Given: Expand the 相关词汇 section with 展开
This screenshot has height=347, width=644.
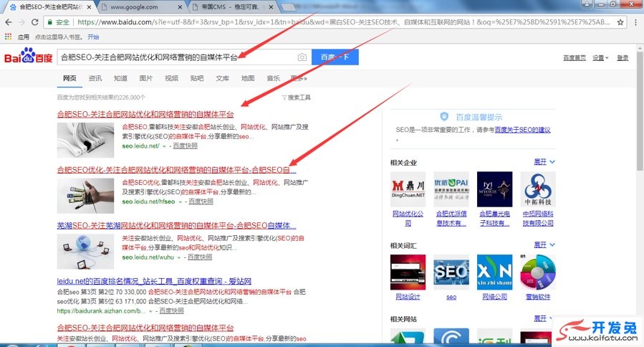Looking at the screenshot, I should coord(544,244).
